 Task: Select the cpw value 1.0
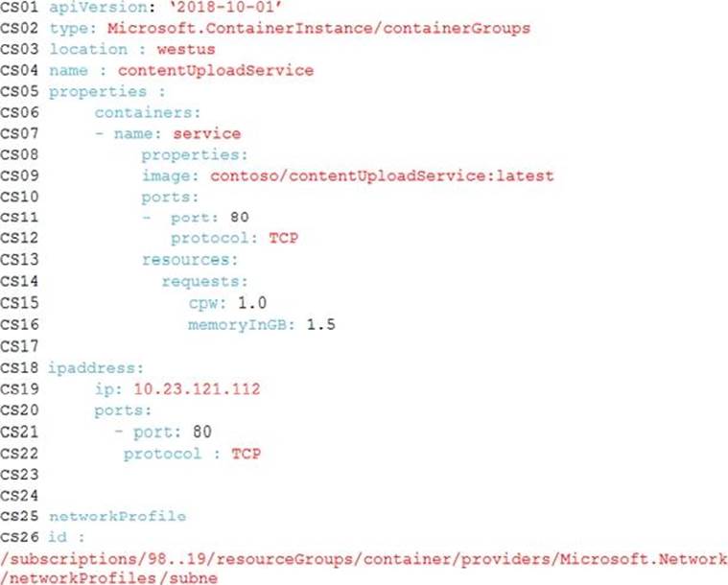pyautogui.click(x=252, y=303)
